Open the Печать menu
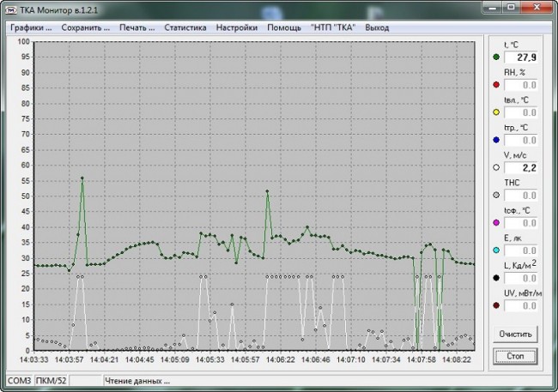Viewport: 558px width, 392px height. point(137,27)
